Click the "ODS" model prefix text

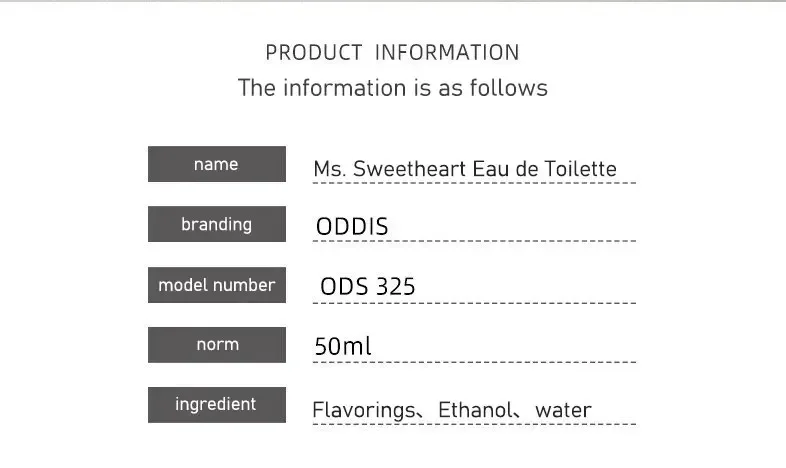(x=344, y=287)
